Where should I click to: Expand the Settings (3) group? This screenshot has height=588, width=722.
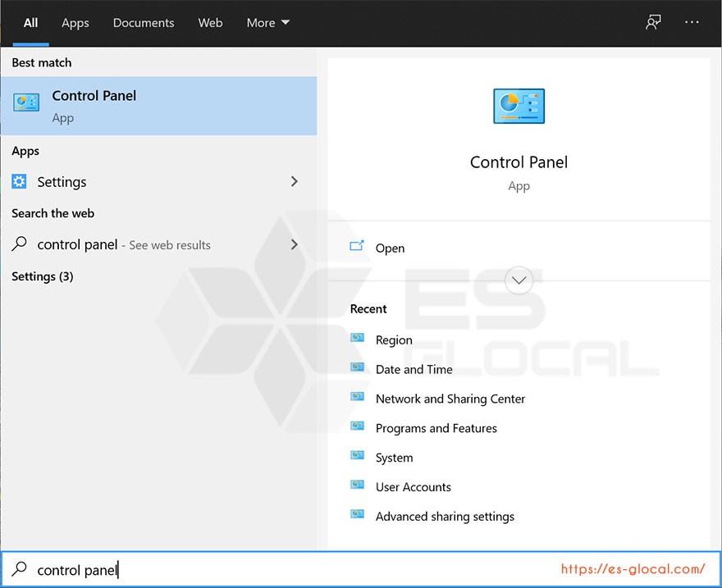(x=43, y=276)
